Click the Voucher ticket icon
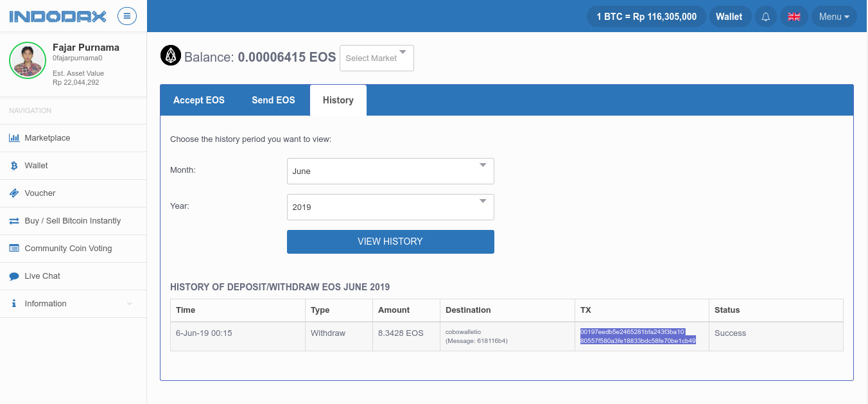 coord(14,193)
